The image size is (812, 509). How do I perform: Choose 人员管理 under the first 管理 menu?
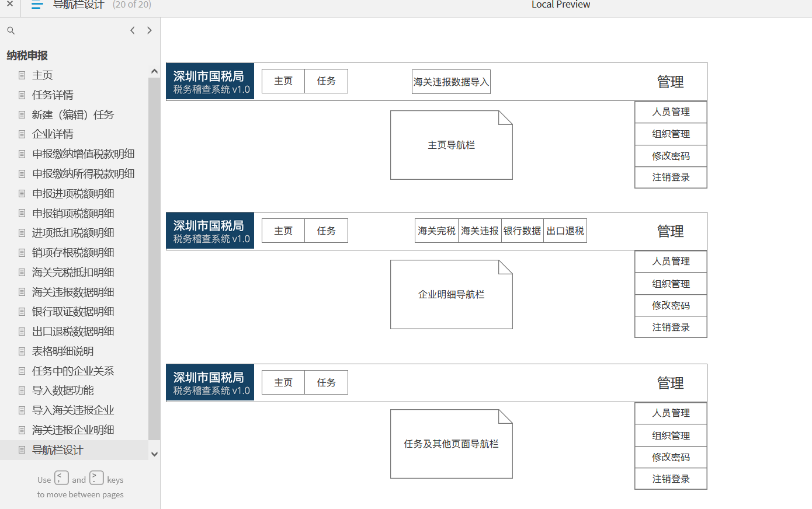[x=671, y=112]
